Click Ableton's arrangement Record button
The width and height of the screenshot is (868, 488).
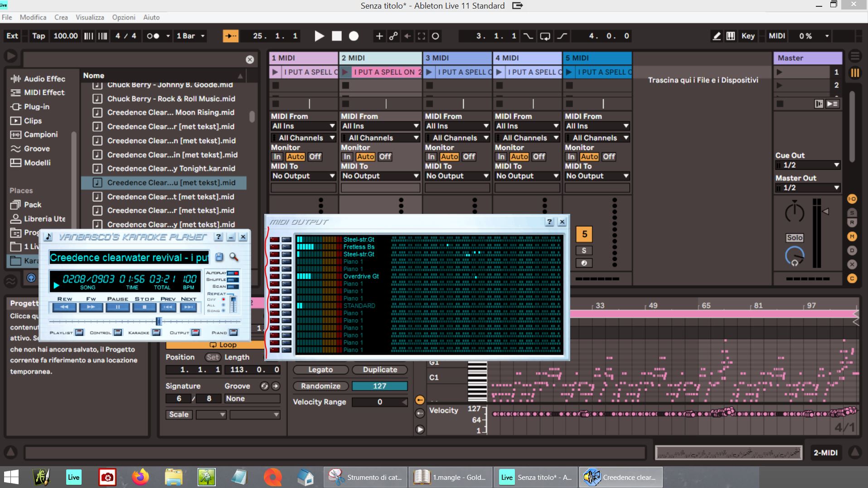coord(354,36)
